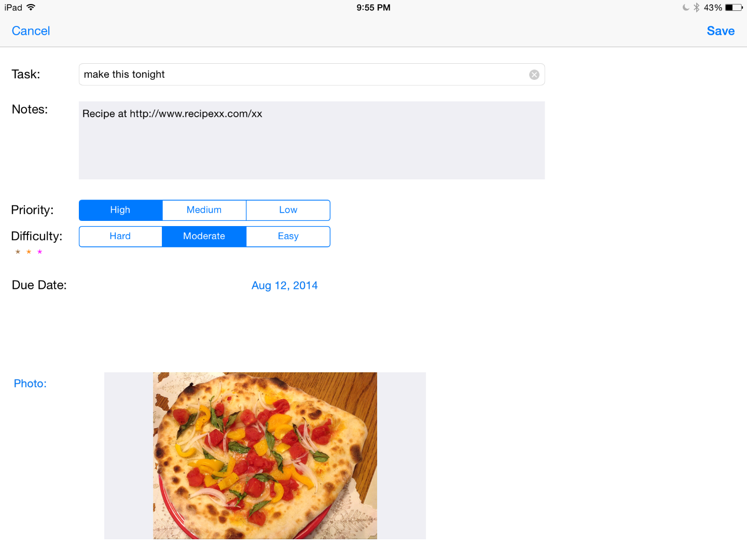Choose Moderate difficulty
Screen dimensions: 747x560
coord(204,236)
